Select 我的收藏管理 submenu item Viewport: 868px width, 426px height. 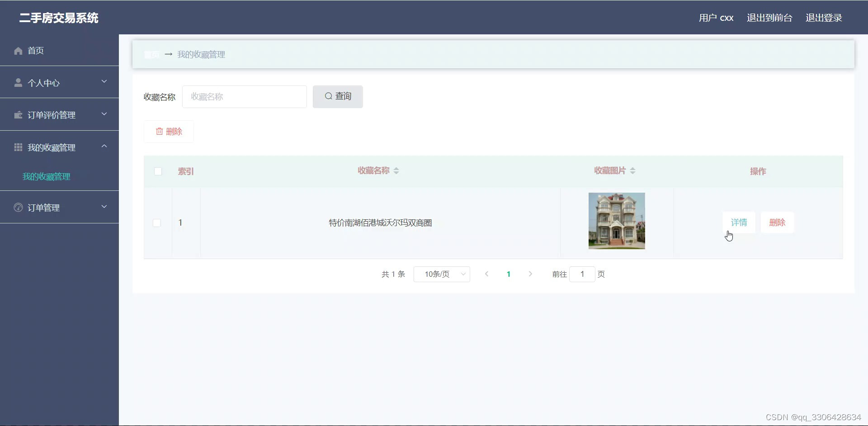click(x=46, y=176)
